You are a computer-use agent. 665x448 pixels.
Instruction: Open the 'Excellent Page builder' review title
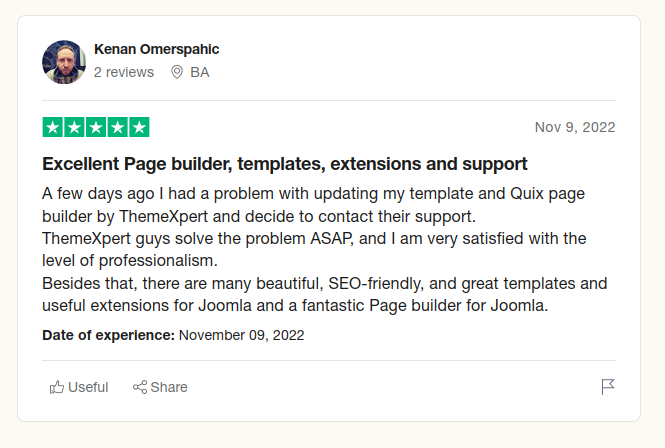[x=285, y=164]
